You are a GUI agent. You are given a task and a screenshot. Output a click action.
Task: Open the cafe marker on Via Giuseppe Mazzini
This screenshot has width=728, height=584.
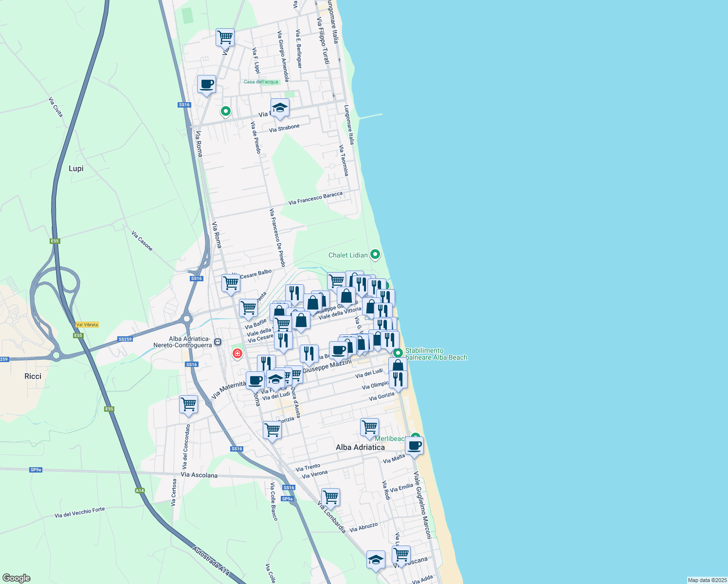tap(339, 350)
